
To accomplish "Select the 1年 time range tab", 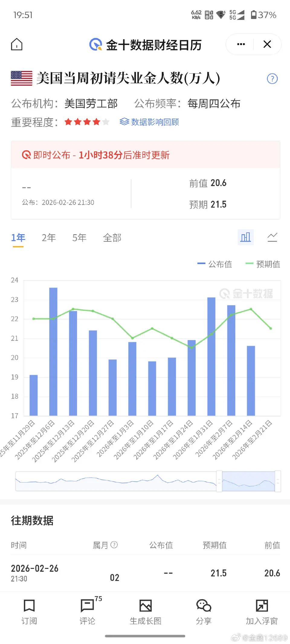I will coord(18,238).
